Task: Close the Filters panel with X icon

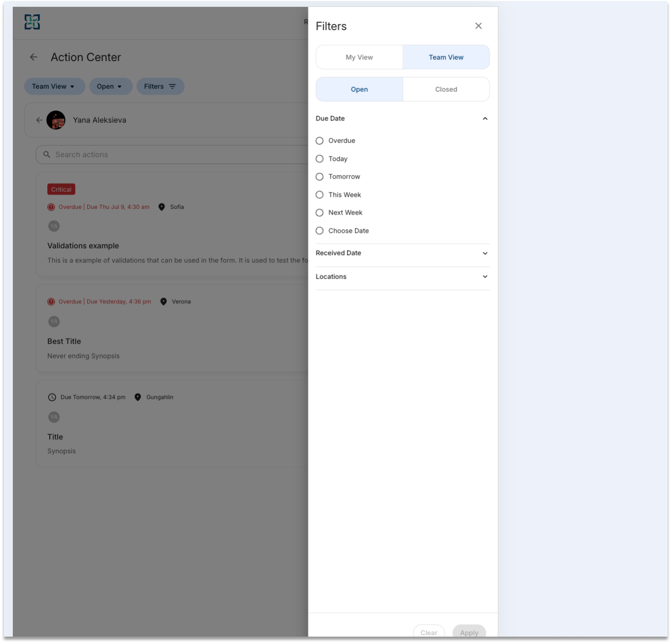Action: click(x=478, y=26)
